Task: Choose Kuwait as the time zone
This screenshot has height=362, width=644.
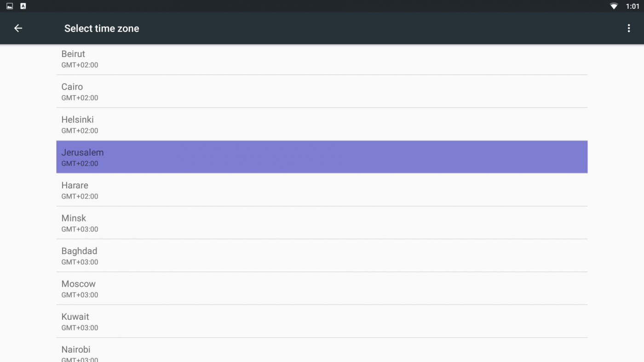Action: tap(322, 322)
